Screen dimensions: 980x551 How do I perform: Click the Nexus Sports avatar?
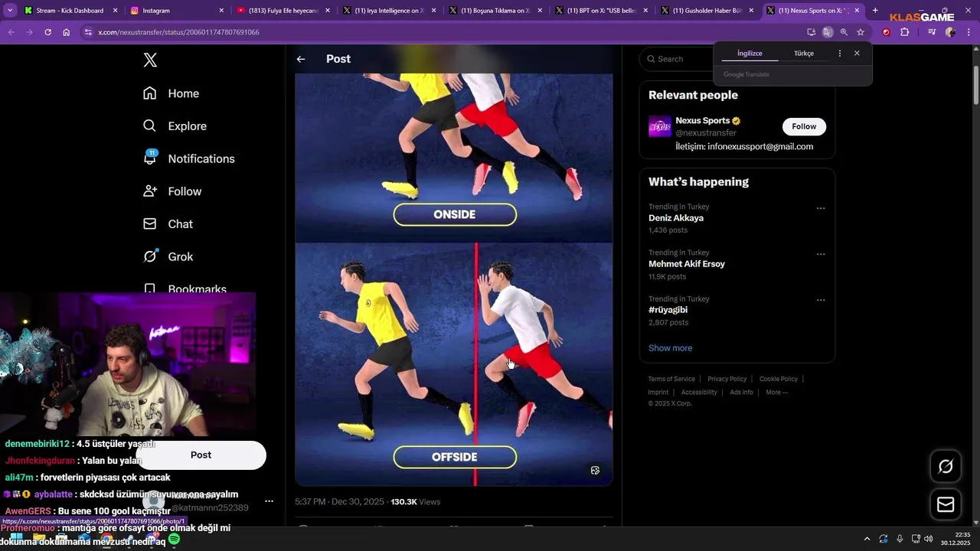[x=660, y=126]
